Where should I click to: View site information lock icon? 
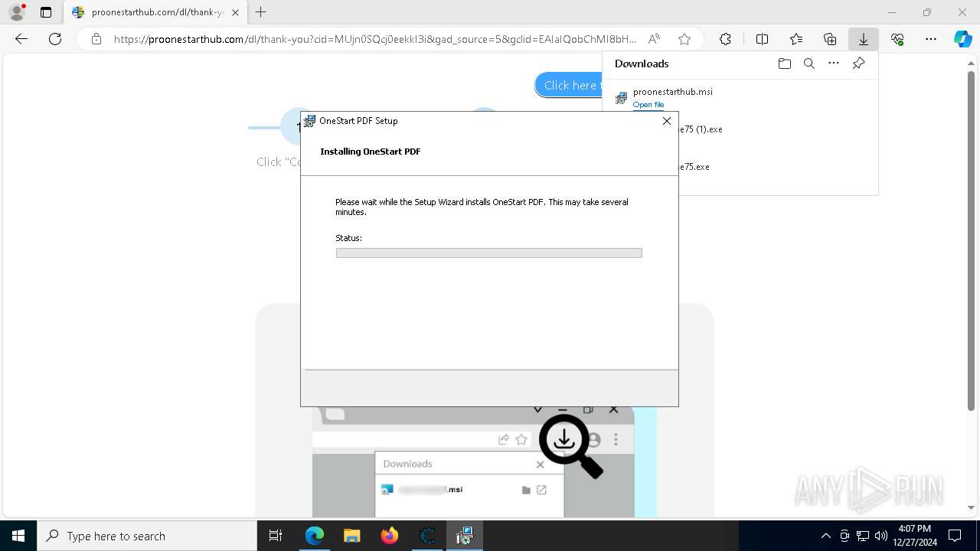coord(96,39)
